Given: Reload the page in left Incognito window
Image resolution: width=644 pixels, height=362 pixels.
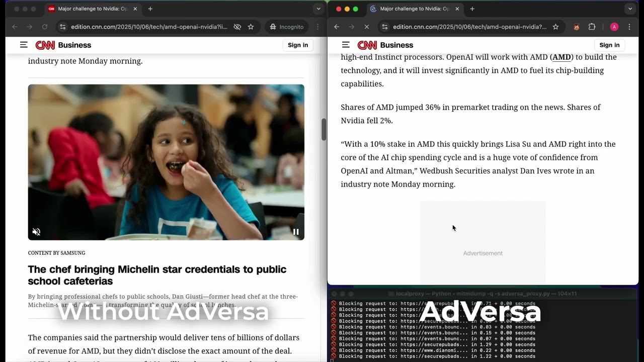Looking at the screenshot, I should [x=45, y=27].
